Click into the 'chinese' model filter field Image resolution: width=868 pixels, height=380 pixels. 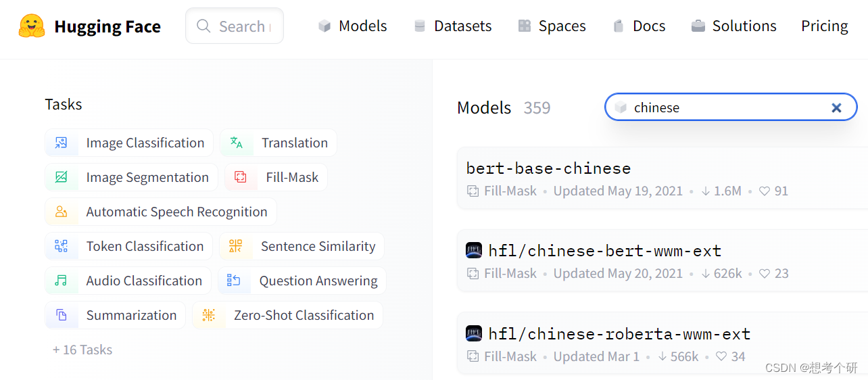pos(731,108)
